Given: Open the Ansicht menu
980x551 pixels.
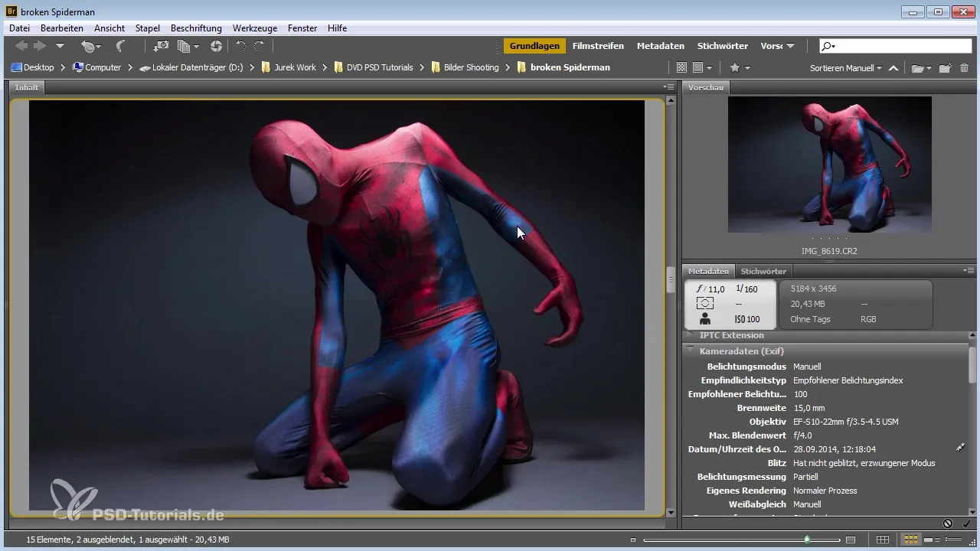Looking at the screenshot, I should pyautogui.click(x=109, y=28).
